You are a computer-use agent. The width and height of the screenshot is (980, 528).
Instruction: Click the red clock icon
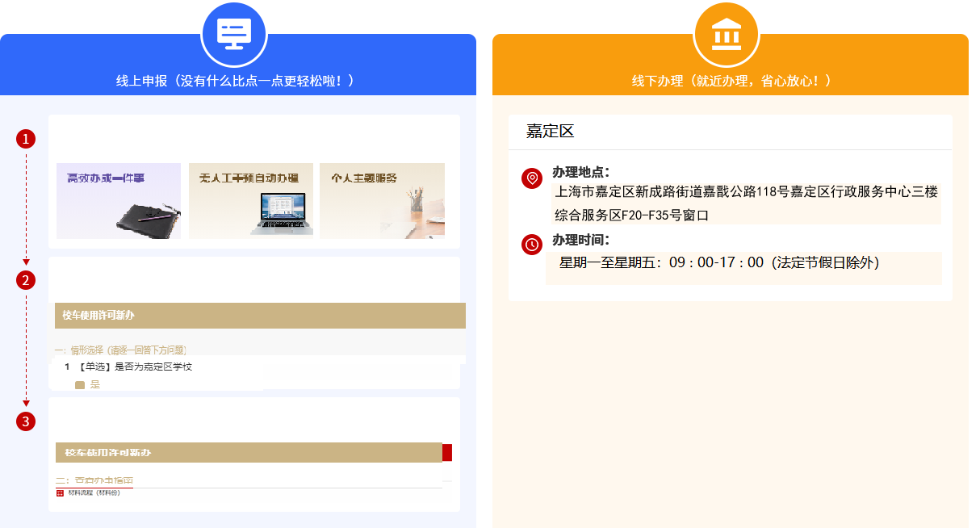point(531,245)
